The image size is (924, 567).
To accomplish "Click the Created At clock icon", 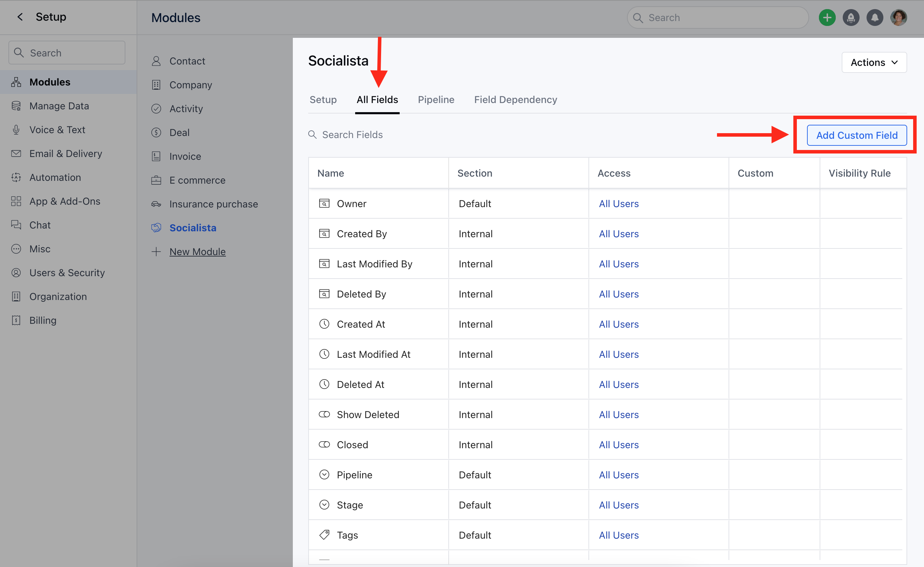I will pyautogui.click(x=324, y=324).
